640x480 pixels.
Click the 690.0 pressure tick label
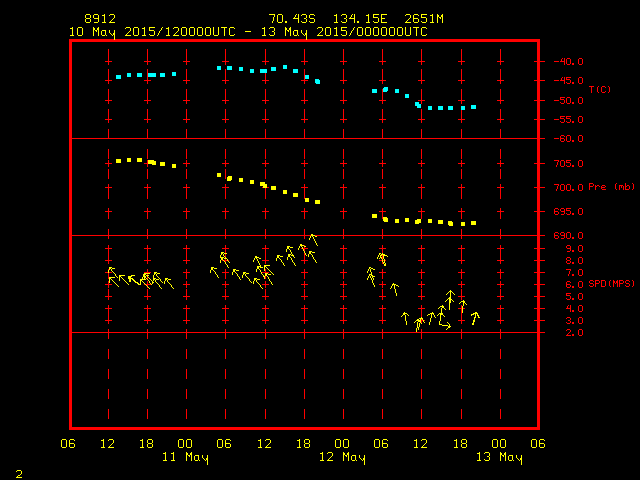pyautogui.click(x=569, y=236)
